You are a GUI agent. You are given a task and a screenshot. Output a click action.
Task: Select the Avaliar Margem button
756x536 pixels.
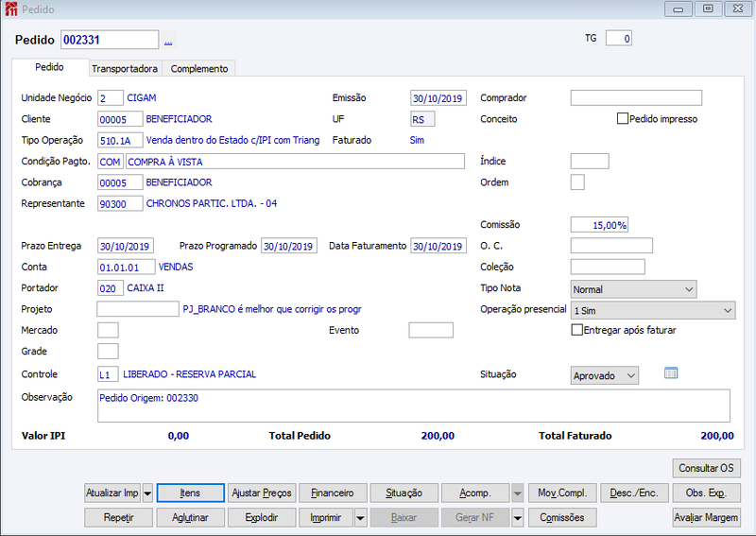coord(706,518)
